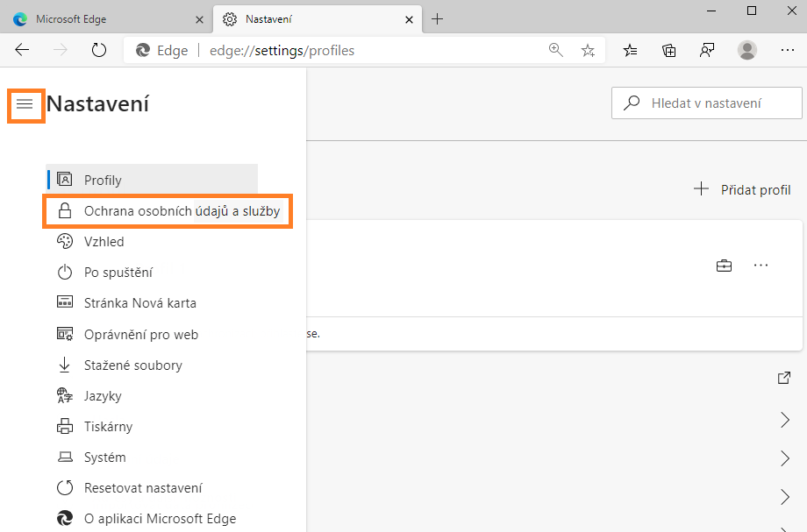The height and width of the screenshot is (532, 807).
Task: Click the power icon for Po spuštění
Action: [64, 272]
